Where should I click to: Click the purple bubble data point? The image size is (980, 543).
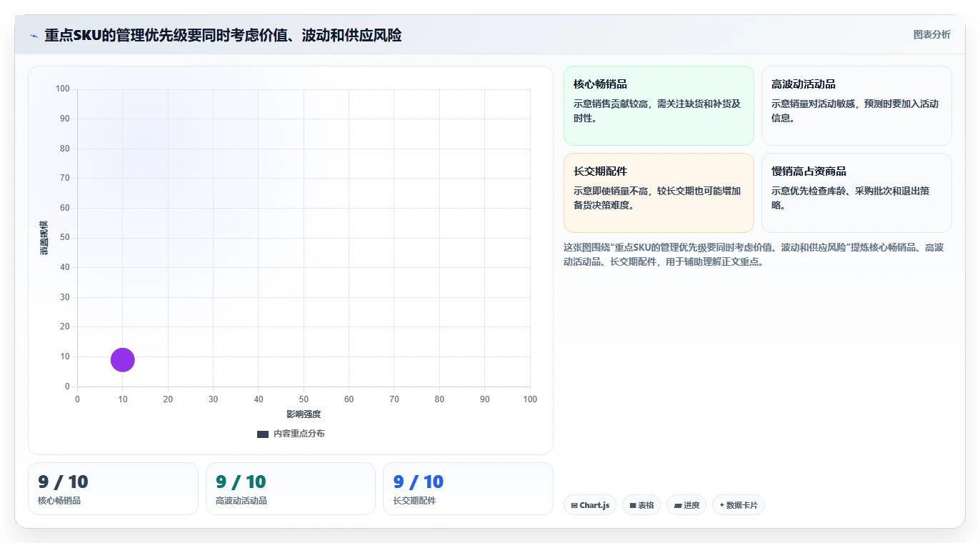pyautogui.click(x=123, y=359)
